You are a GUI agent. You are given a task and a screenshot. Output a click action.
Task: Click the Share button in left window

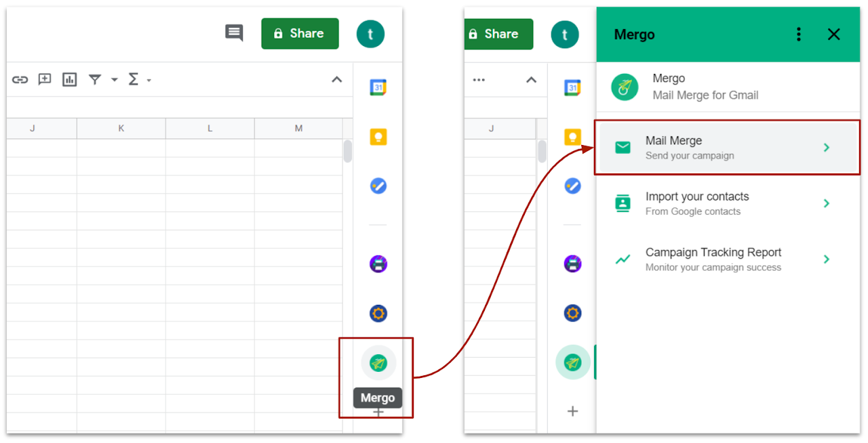(x=300, y=33)
